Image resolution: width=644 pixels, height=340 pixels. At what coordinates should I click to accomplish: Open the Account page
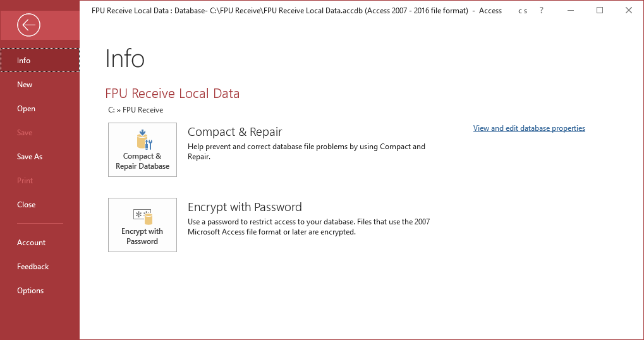point(31,243)
